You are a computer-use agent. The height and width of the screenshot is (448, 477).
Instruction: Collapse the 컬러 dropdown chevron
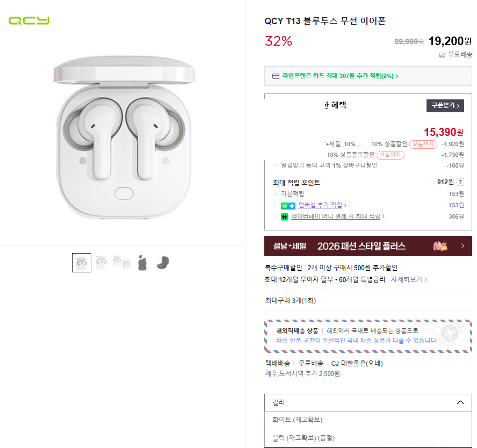tap(460, 402)
